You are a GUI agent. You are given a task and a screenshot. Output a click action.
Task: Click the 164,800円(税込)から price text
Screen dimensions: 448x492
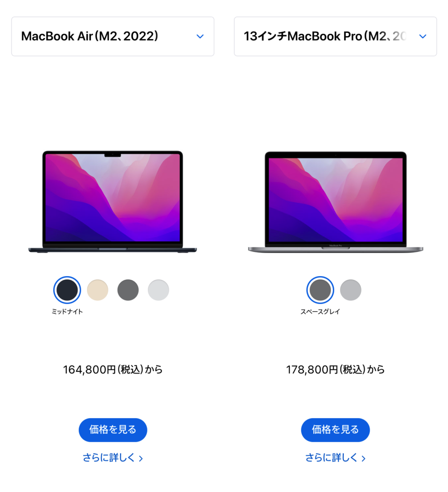(x=113, y=369)
